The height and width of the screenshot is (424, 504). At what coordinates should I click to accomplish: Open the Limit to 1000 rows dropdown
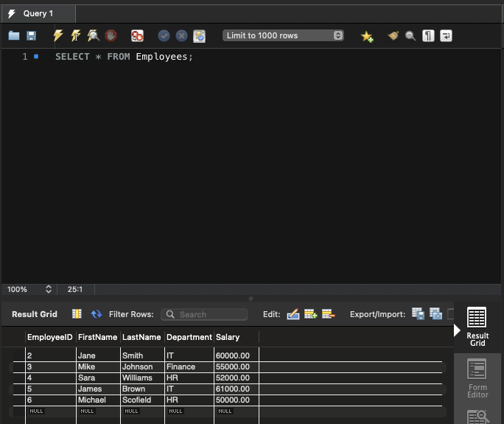[x=284, y=35]
